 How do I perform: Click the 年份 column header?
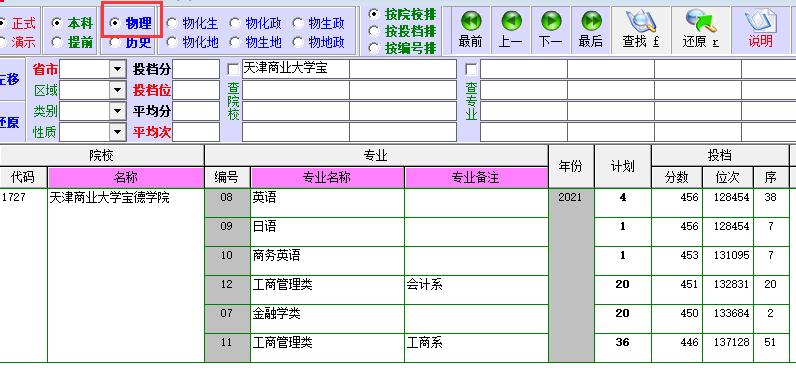pos(571,166)
